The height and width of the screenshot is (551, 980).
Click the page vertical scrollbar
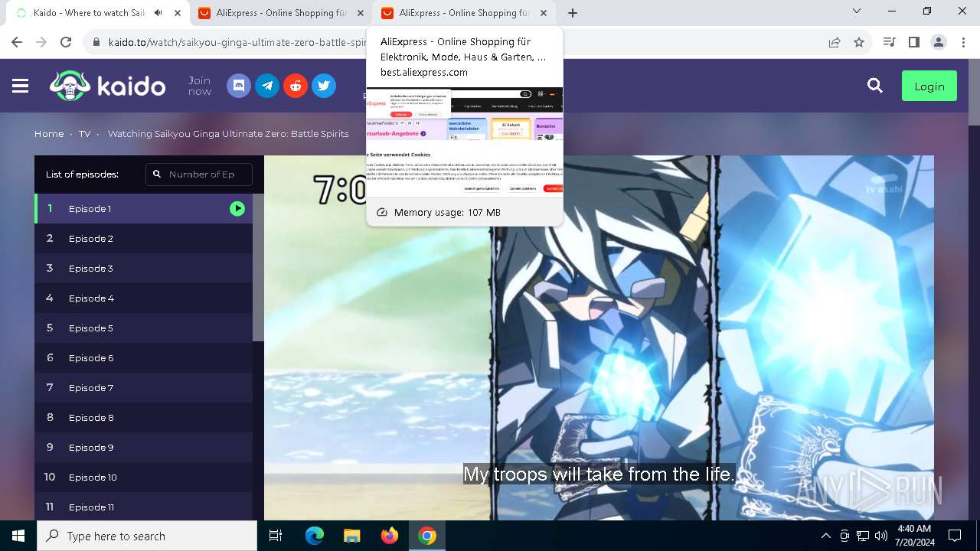(x=974, y=92)
